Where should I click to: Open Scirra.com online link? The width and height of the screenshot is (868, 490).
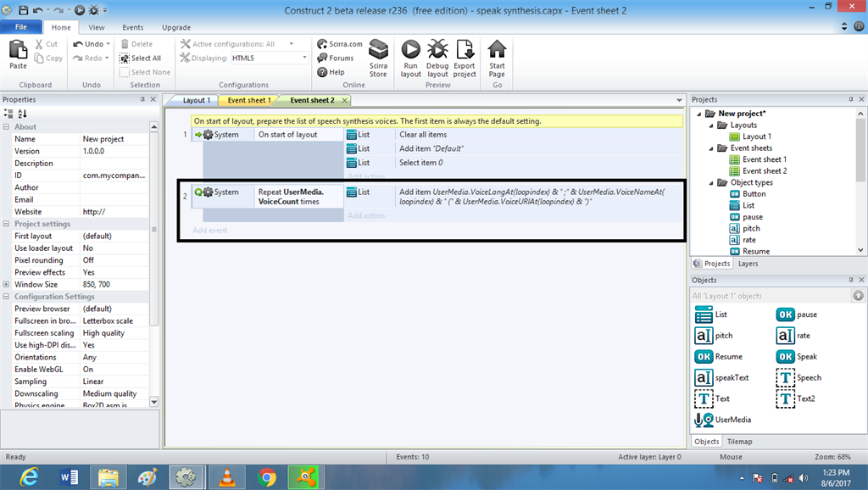coord(340,44)
